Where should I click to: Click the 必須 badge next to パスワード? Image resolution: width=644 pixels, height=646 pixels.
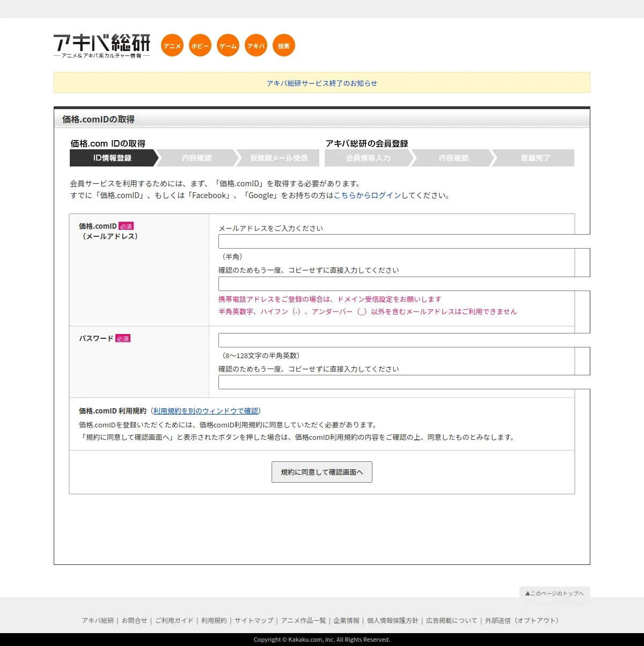tap(123, 338)
